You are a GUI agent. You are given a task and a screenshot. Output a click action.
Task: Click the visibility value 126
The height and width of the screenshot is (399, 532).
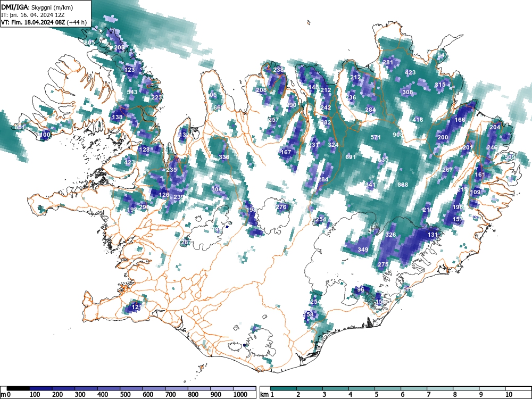(164, 195)
